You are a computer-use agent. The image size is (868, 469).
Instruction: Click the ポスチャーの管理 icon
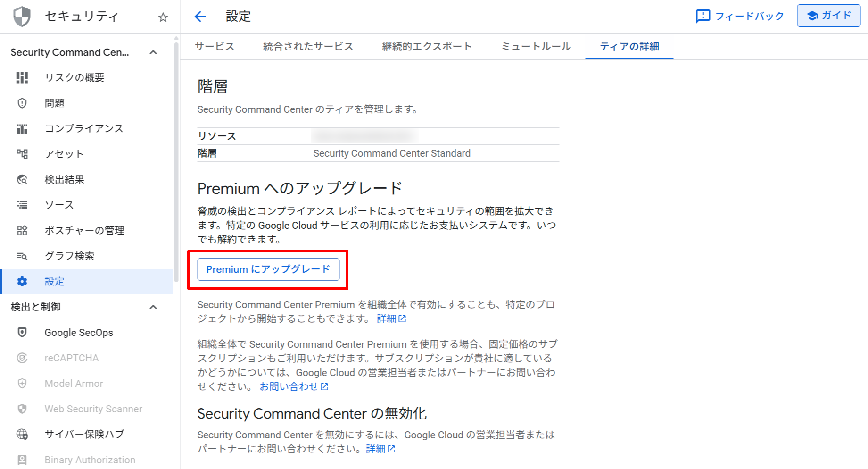tap(22, 230)
